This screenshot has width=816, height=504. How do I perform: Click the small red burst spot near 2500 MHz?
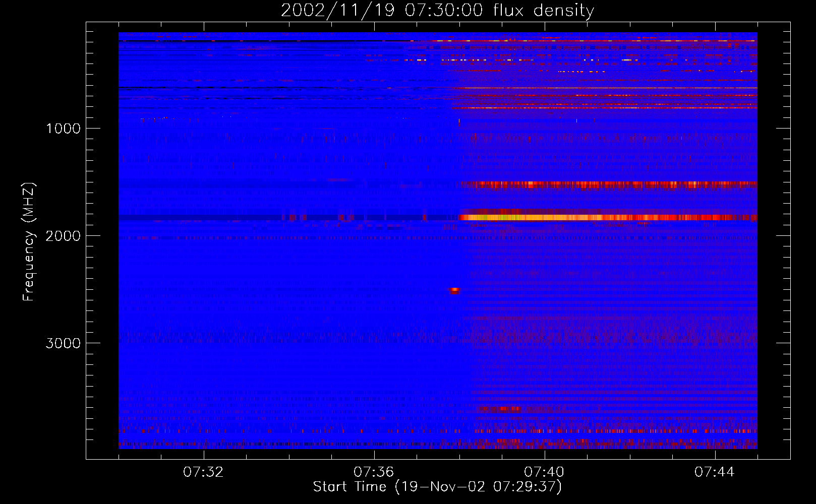tap(455, 290)
